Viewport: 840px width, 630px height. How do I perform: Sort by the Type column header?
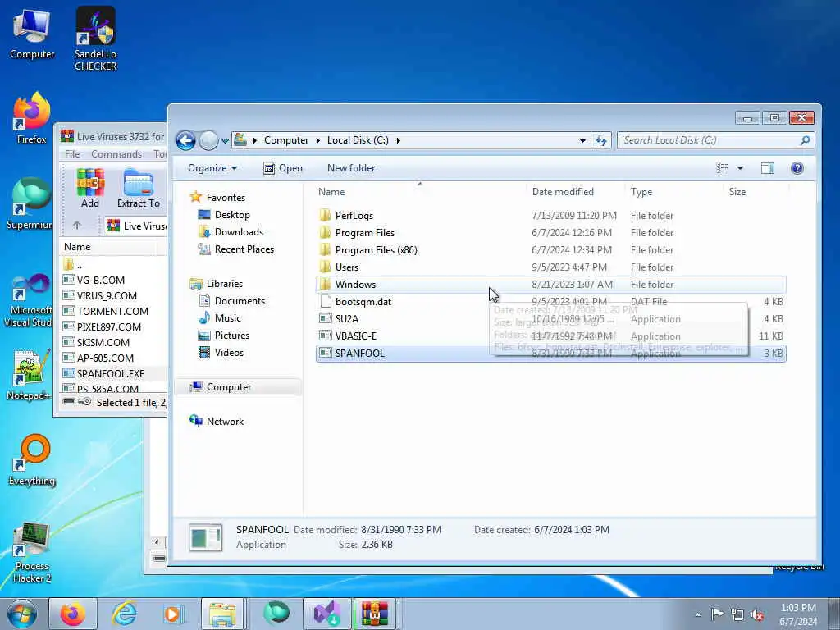click(x=674, y=192)
